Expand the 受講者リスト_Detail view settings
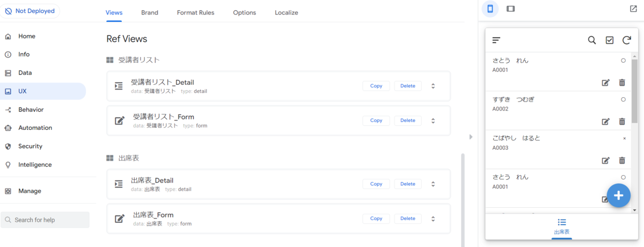Screen dimensions: 644x247 (433, 86)
